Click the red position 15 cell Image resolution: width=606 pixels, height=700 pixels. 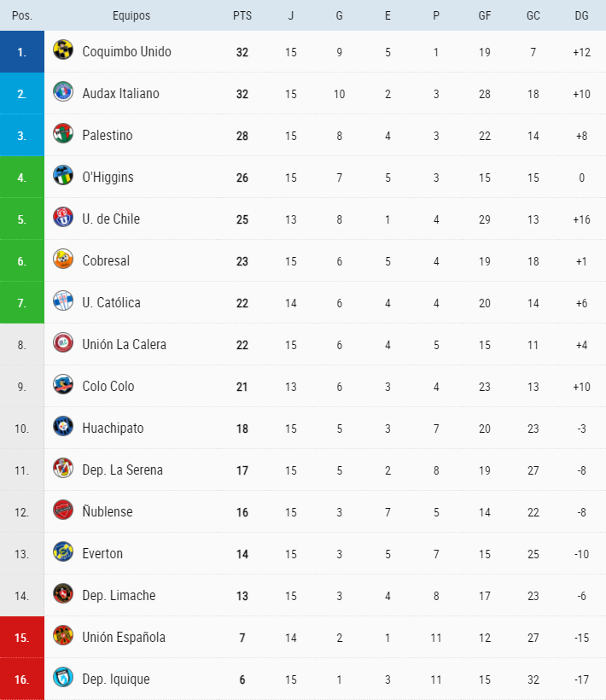click(22, 637)
